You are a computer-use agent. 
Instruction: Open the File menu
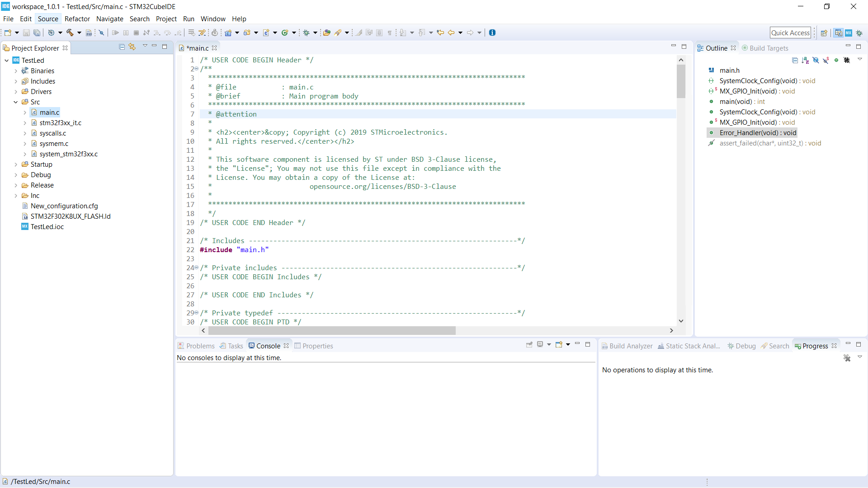pyautogui.click(x=8, y=19)
